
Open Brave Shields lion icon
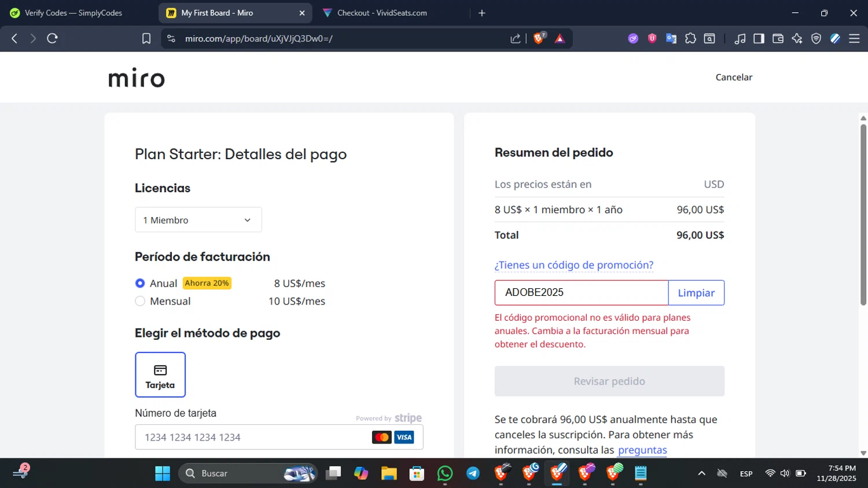[x=539, y=38]
